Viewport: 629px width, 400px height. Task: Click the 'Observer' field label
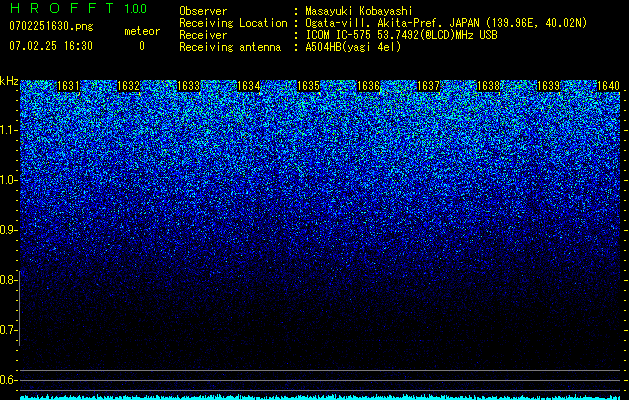tap(203, 11)
